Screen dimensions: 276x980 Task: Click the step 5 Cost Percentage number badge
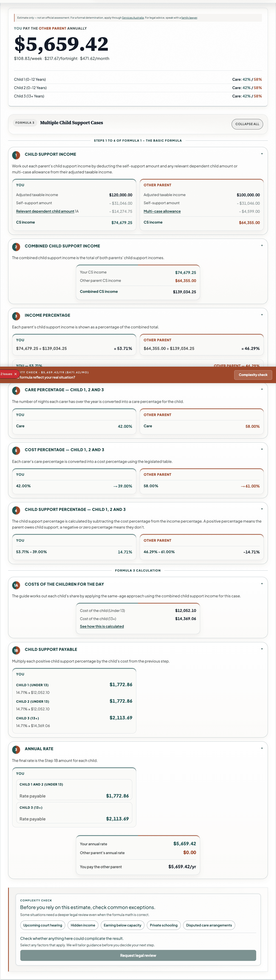point(16,450)
